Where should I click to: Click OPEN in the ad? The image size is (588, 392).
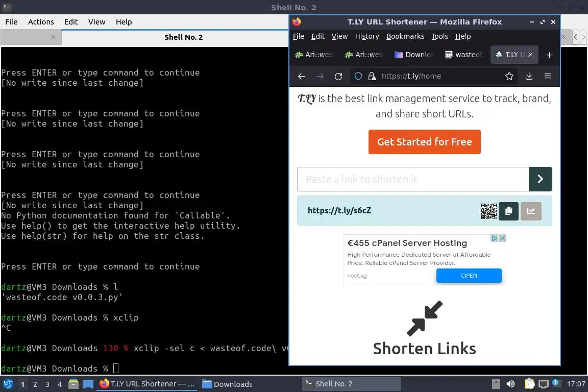point(469,276)
